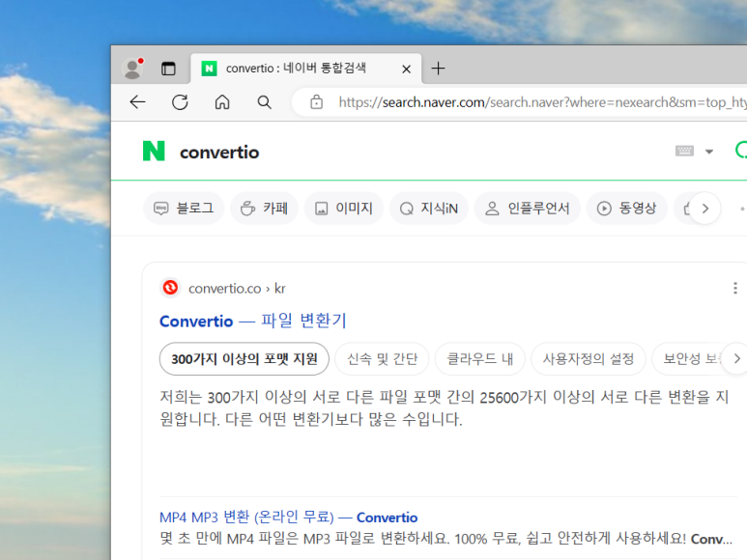Click the Convertio red favicon

click(170, 288)
